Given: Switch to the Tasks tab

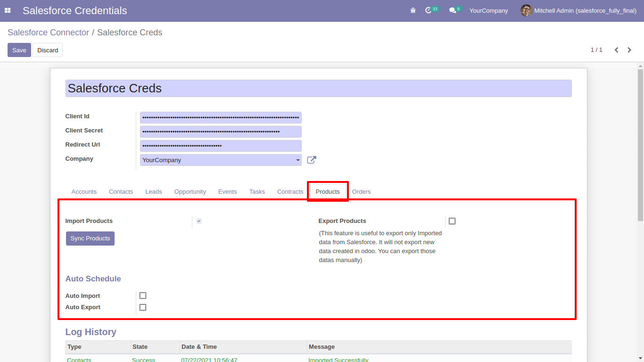Looking at the screenshot, I should coord(257,192).
